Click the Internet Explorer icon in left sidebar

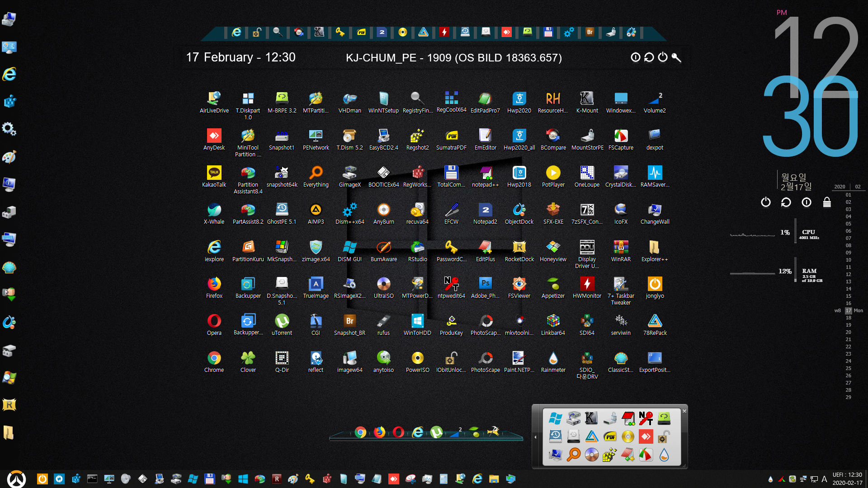(x=9, y=74)
